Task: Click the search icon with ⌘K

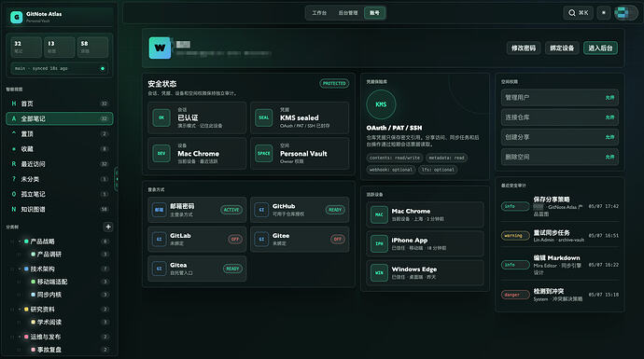Action: [x=578, y=13]
